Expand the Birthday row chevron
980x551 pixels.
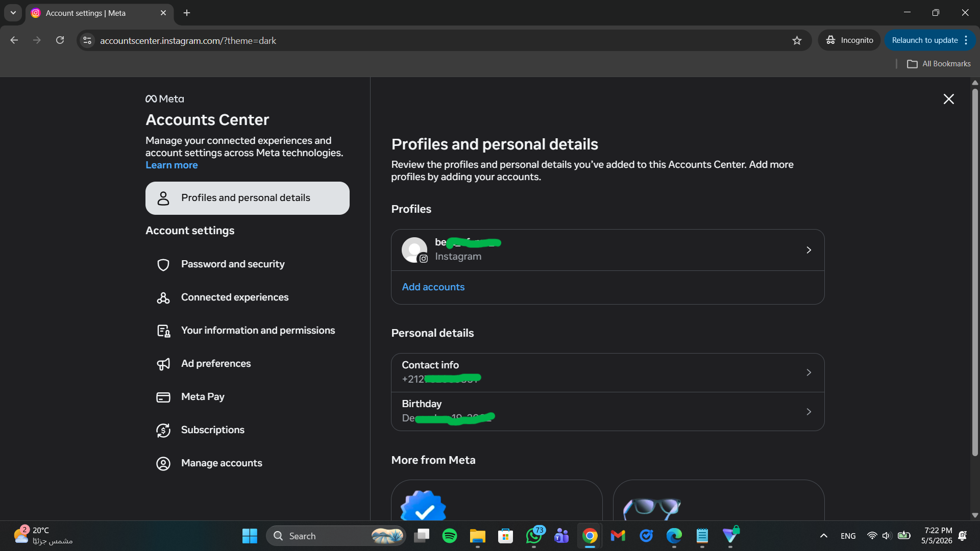[808, 412]
